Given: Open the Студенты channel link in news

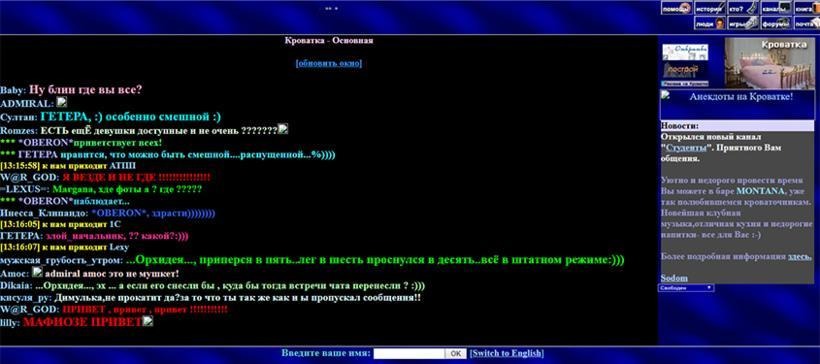Looking at the screenshot, I should (685, 147).
